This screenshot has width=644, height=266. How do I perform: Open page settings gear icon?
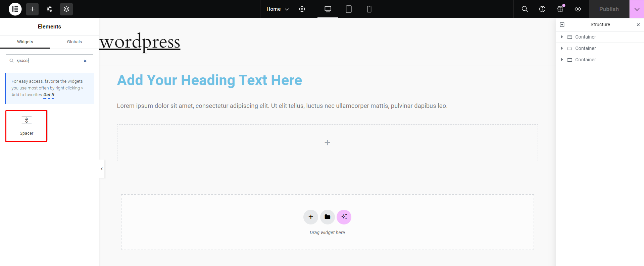(x=302, y=9)
